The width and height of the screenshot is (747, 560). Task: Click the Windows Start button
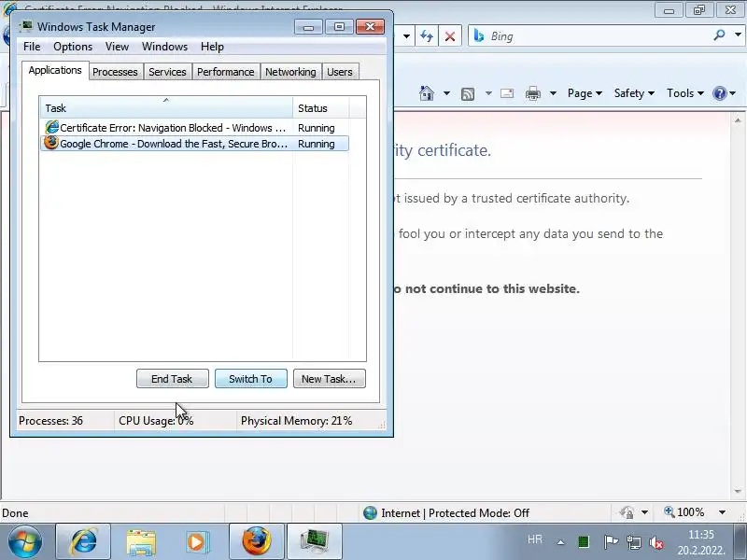tap(24, 542)
